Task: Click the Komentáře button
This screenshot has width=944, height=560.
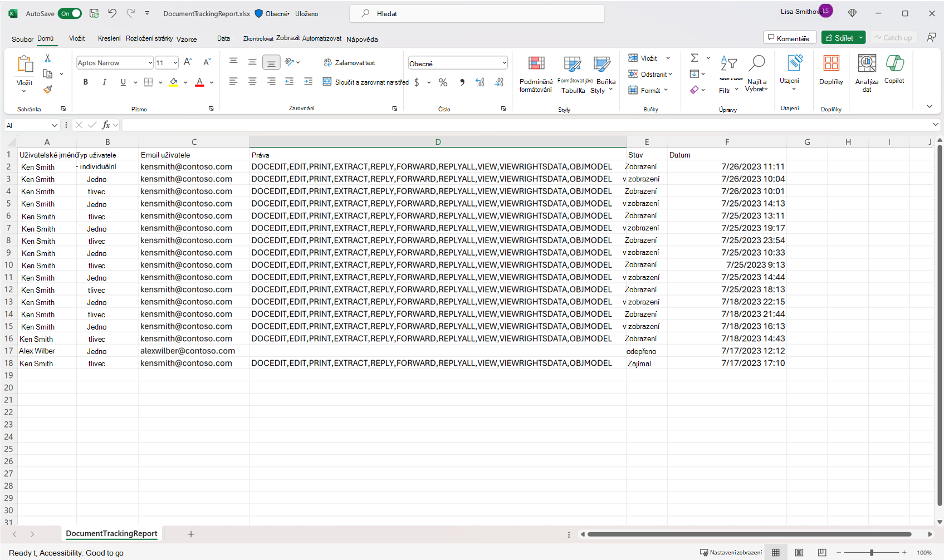Action: pyautogui.click(x=790, y=38)
